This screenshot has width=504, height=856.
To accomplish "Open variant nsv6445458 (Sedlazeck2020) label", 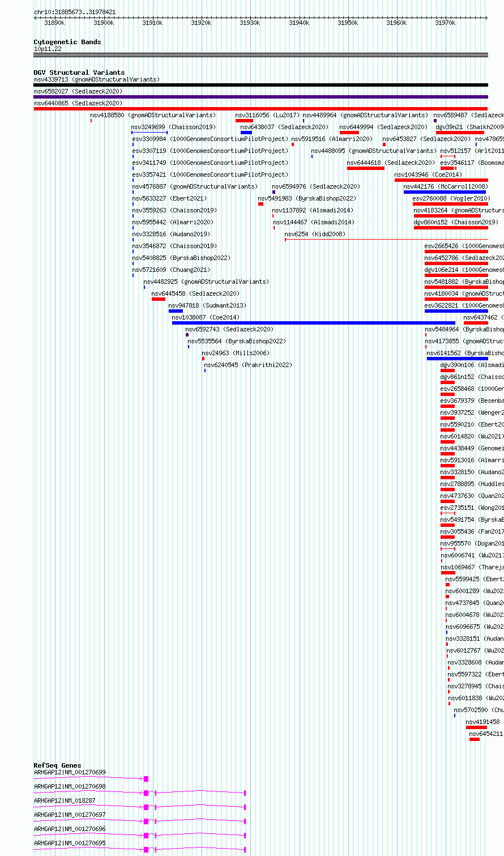I will coord(195,293).
